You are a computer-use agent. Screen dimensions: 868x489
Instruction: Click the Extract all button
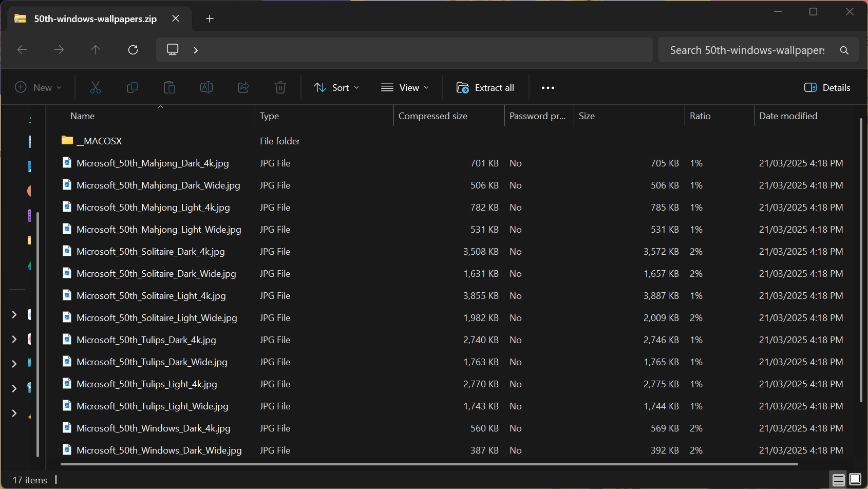[x=485, y=88]
